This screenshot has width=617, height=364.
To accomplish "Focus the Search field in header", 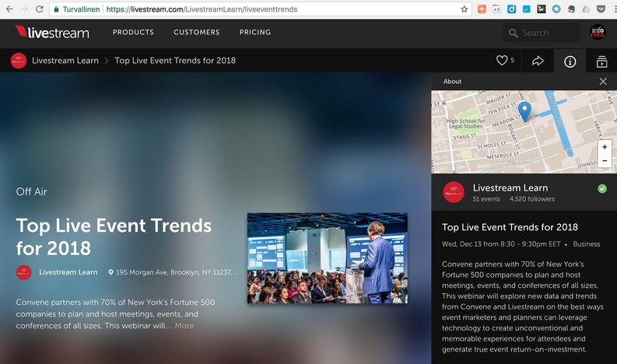I will coord(541,33).
